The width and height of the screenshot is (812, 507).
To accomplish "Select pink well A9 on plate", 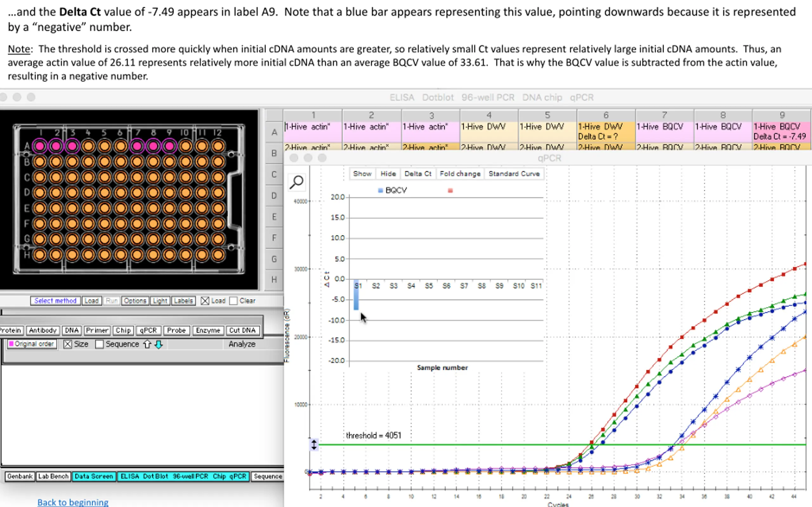I will [169, 146].
